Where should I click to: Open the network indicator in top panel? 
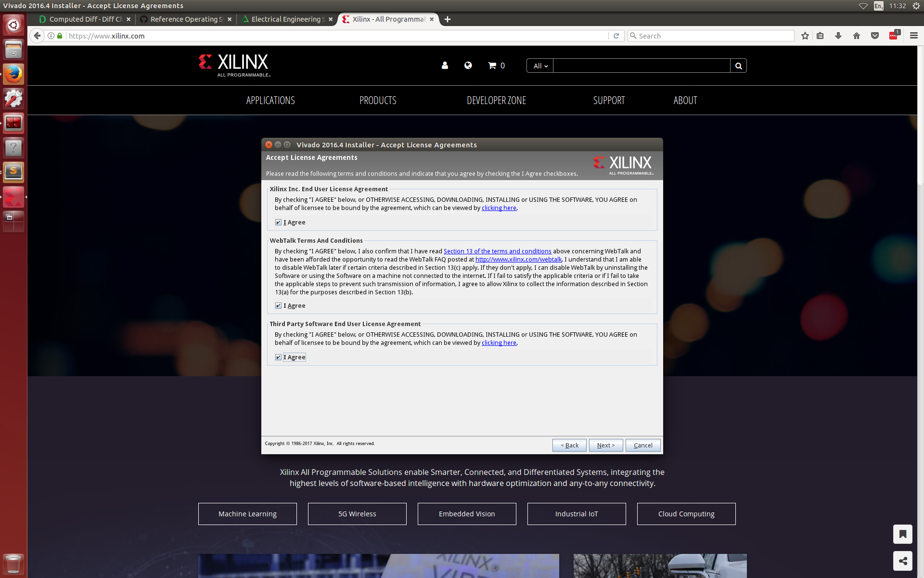coord(863,6)
